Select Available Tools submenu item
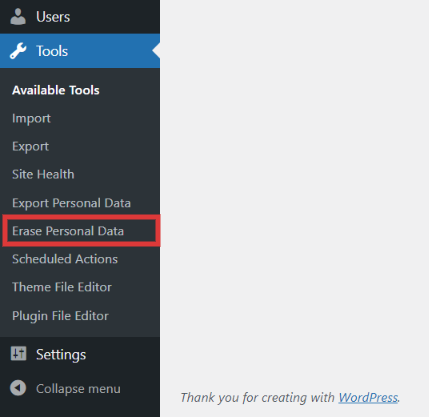Screen dimensions: 429x417 point(56,90)
